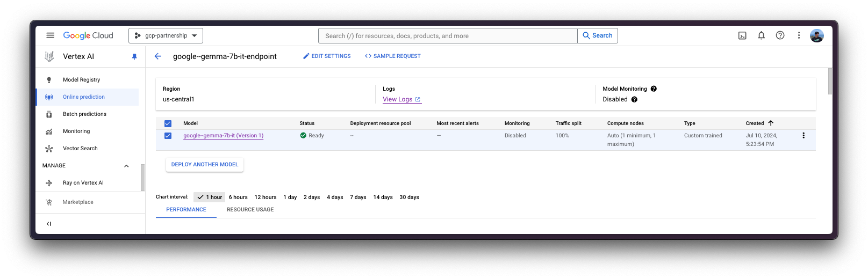
Task: Open the gcp-partnership project selector
Action: (166, 35)
